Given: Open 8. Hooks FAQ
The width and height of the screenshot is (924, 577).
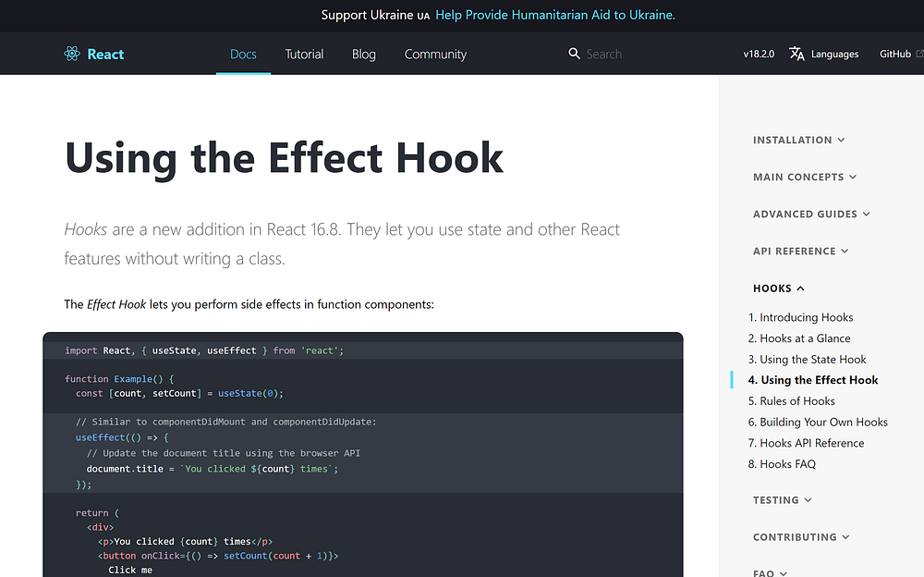Looking at the screenshot, I should pos(782,464).
